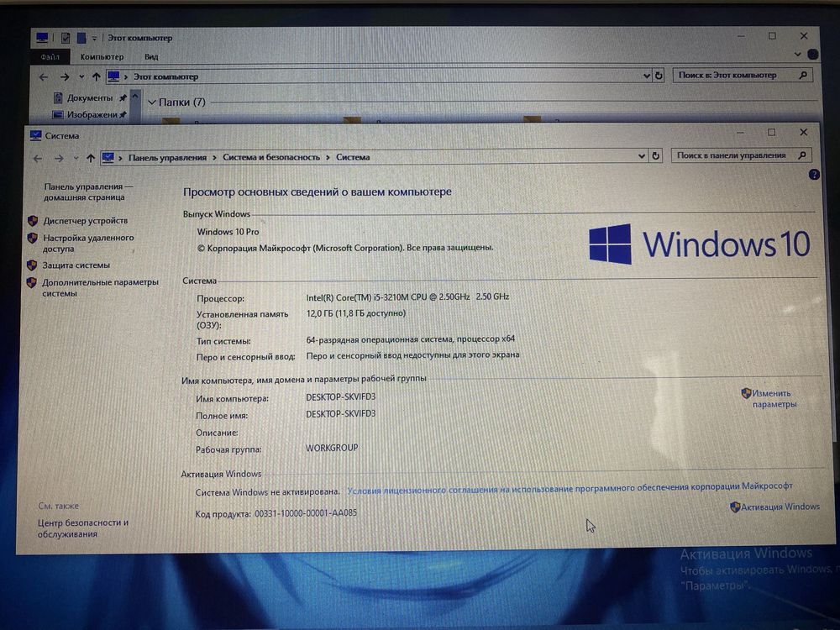Open Компьютер tab in Этот компьютер window
Image resolution: width=840 pixels, height=630 pixels.
pos(102,57)
